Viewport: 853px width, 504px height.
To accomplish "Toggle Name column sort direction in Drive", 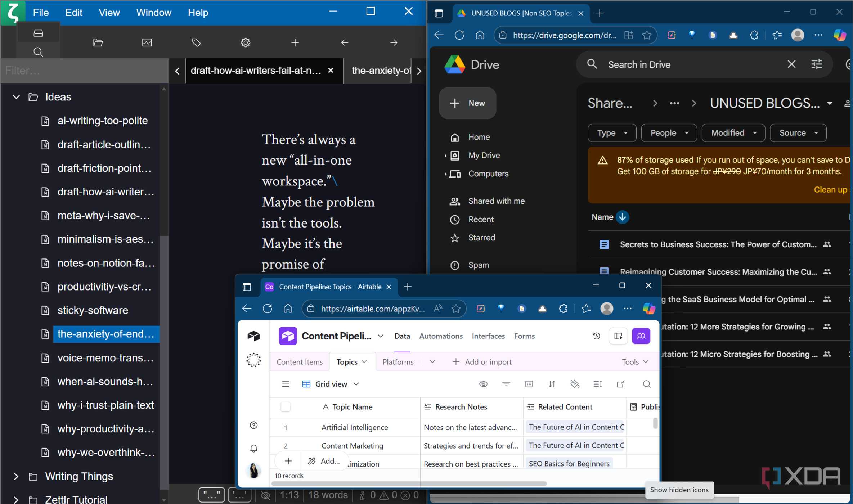I will pyautogui.click(x=622, y=217).
